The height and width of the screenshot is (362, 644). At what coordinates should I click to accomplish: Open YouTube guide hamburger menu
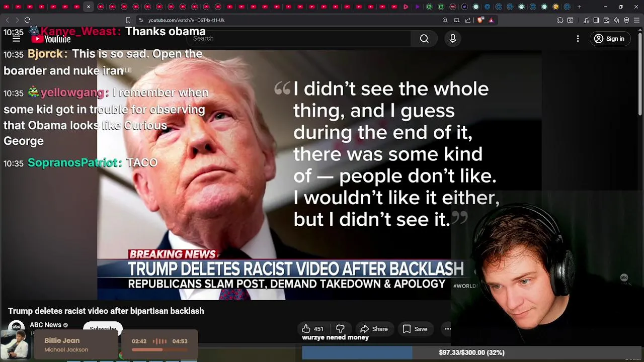16,39
